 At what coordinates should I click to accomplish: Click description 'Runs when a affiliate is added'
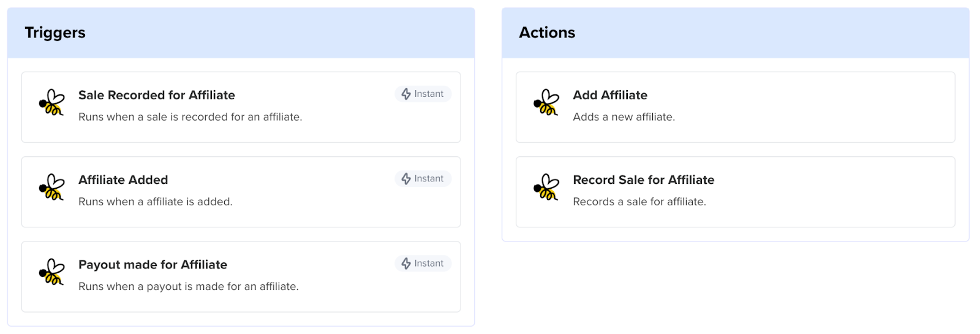(155, 202)
